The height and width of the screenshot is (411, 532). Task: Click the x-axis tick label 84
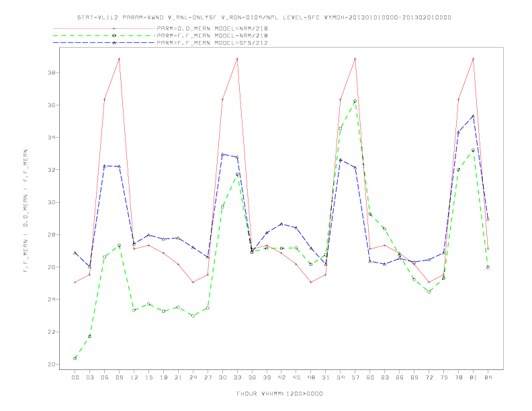488,377
